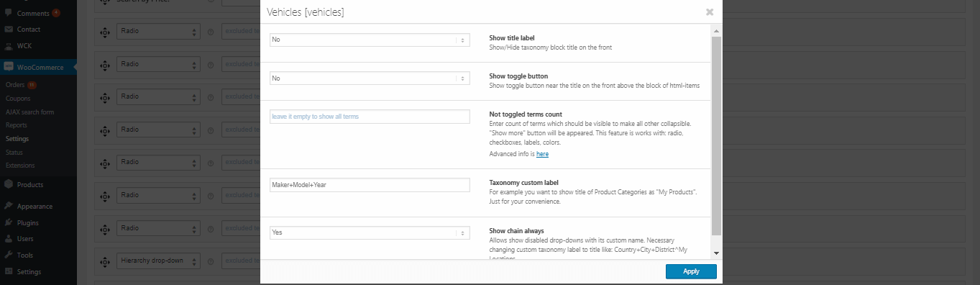This screenshot has height=285, width=980.
Task: Open Extensions in WooCommerce submenu
Action: point(20,165)
